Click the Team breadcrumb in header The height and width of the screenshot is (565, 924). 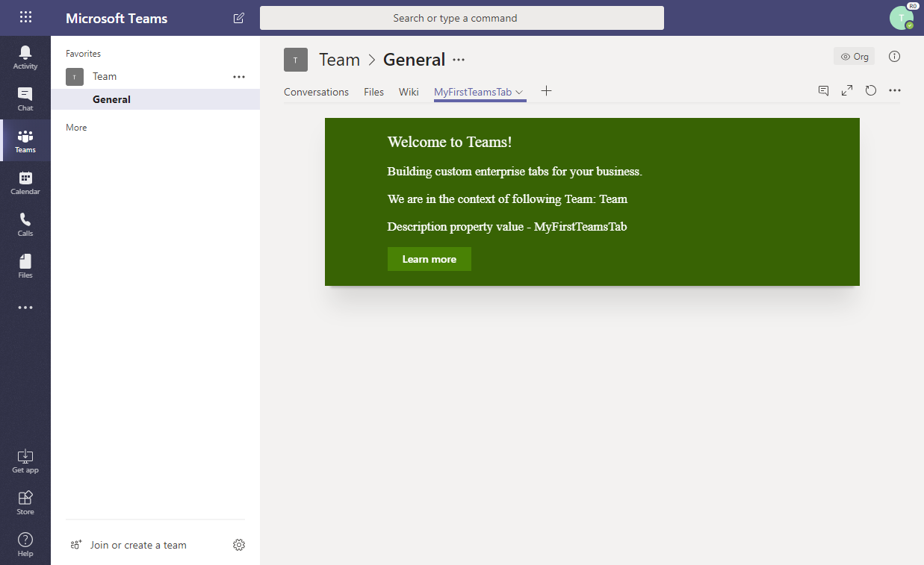(x=339, y=60)
